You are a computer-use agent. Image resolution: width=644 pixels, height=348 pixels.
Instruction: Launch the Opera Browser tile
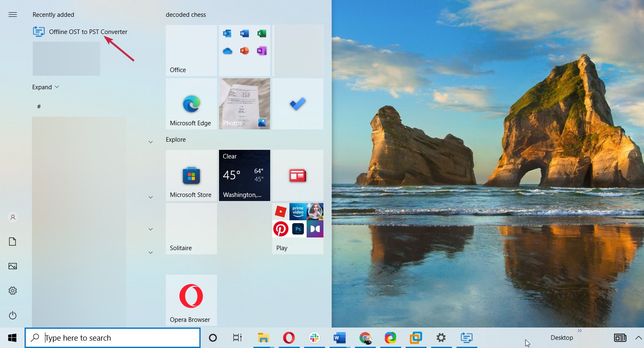tap(191, 300)
